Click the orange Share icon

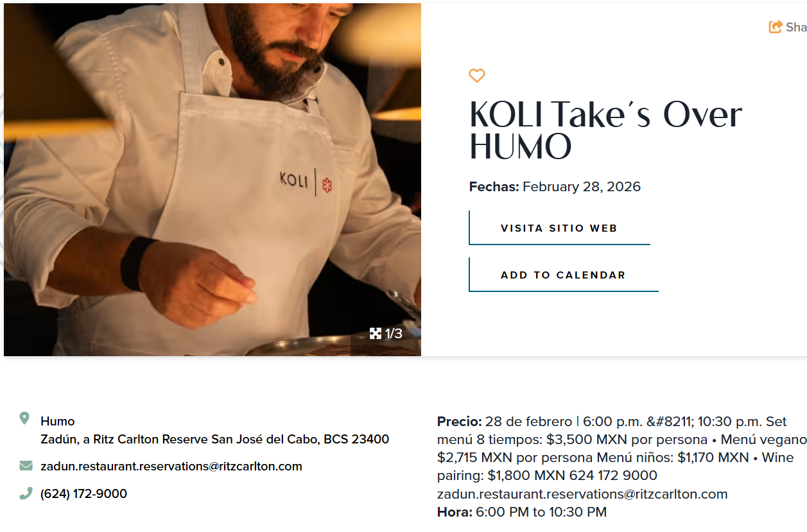pyautogui.click(x=776, y=27)
